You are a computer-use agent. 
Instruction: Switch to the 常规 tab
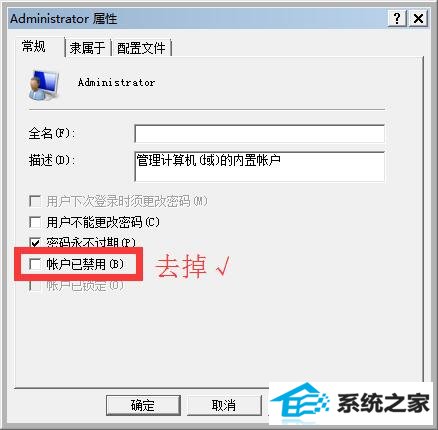[33, 46]
